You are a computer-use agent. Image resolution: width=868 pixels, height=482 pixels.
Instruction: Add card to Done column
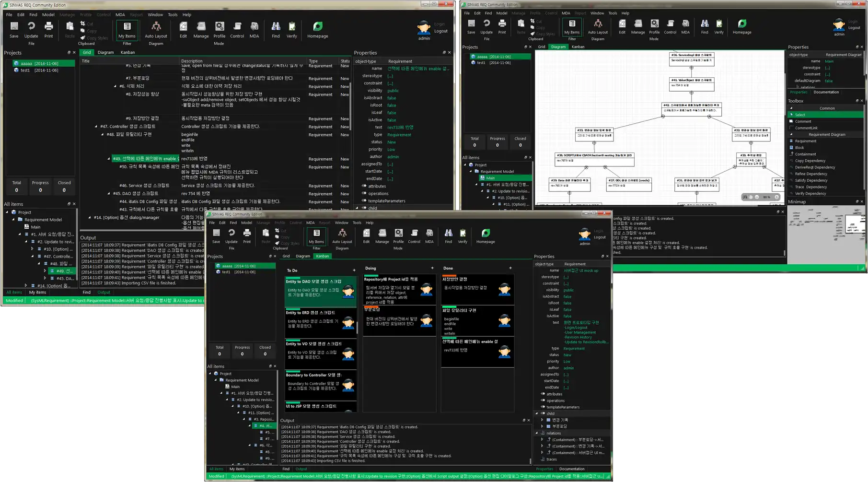click(510, 269)
